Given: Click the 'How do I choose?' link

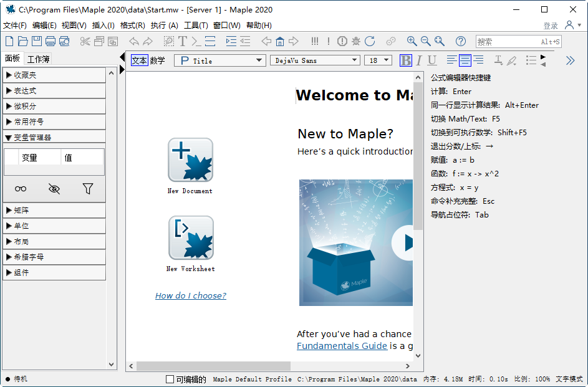Looking at the screenshot, I should coord(191,295).
